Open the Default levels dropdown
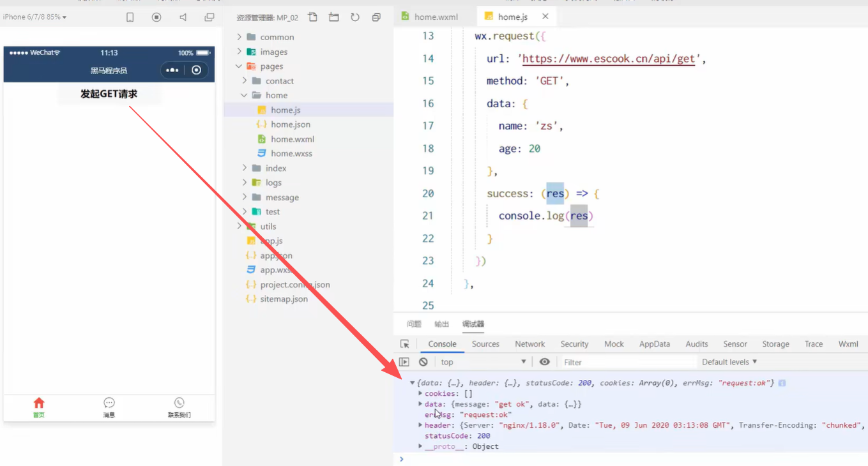The height and width of the screenshot is (466, 868). tap(729, 362)
